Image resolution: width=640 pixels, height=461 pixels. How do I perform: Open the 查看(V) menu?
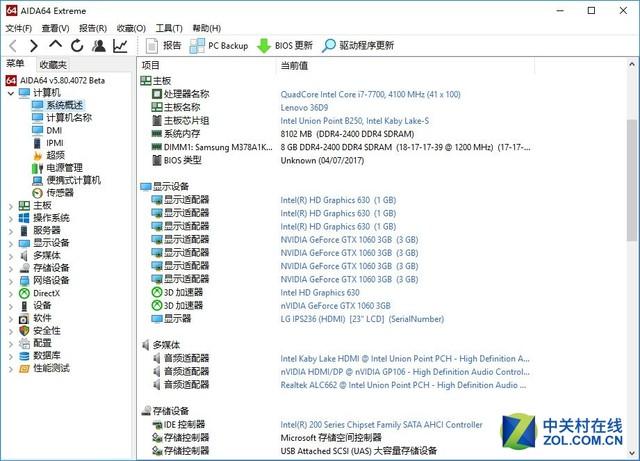tap(56, 28)
